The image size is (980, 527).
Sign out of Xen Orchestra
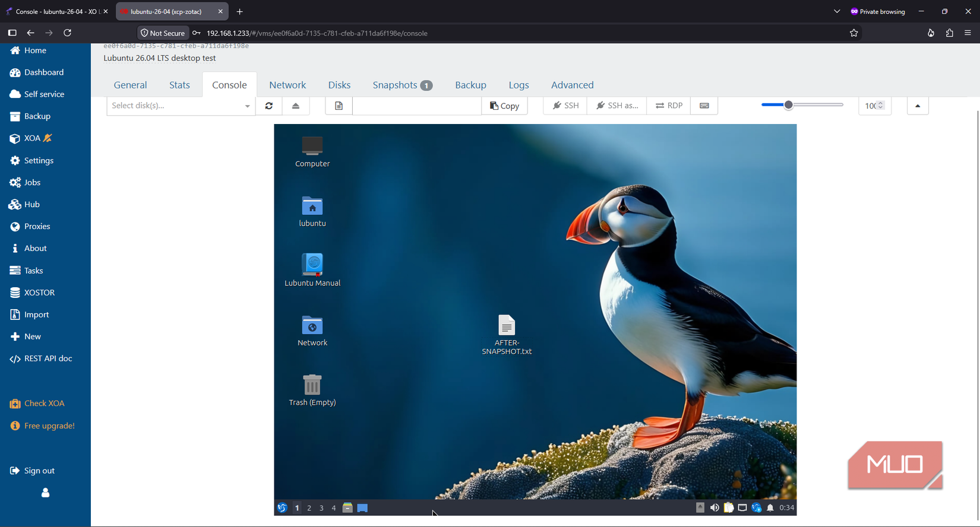[32, 471]
